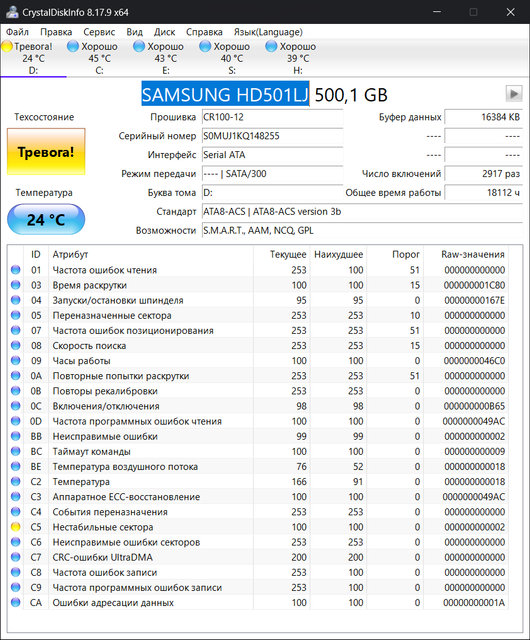Click the interface field Serial ATA
This screenshot has height=640, width=530.
(272, 155)
